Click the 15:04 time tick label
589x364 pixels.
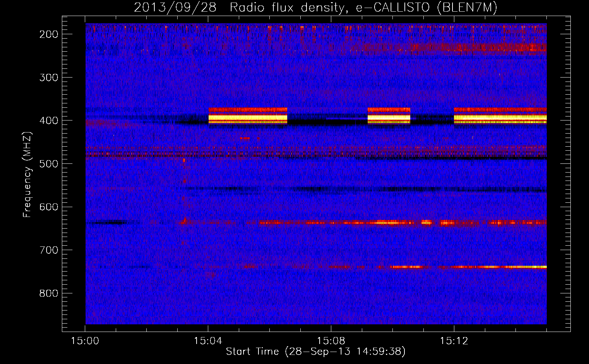coord(208,341)
